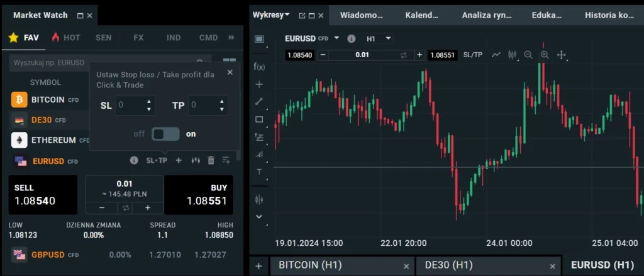The width and height of the screenshot is (644, 276).
Task: Open the f(x) indicators tool
Action: 259,66
